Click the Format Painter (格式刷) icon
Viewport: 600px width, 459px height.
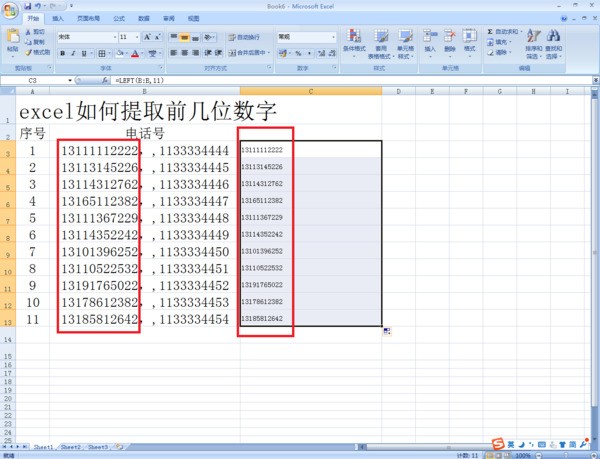[x=37, y=51]
